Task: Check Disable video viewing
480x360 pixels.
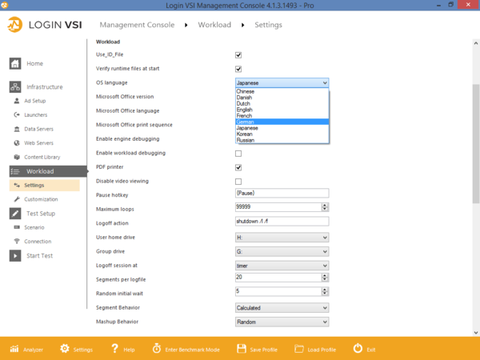Action: click(x=238, y=181)
